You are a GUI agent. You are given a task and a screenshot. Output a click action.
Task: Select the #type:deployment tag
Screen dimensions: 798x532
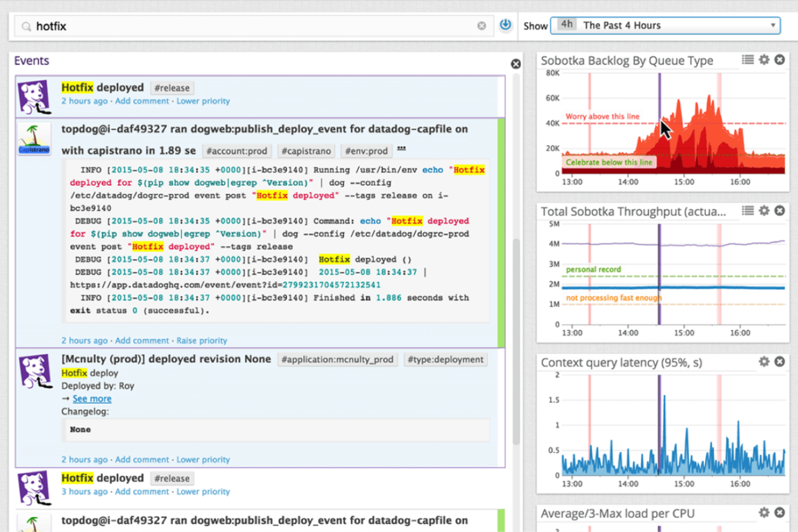tap(446, 359)
